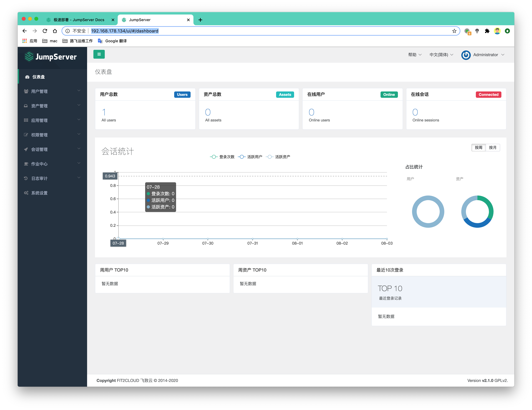
Task: Select 仪表盘 in the sidebar
Action: click(38, 77)
